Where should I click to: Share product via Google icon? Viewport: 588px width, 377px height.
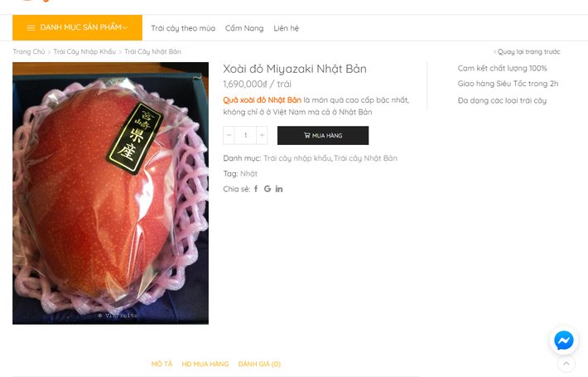coord(267,189)
